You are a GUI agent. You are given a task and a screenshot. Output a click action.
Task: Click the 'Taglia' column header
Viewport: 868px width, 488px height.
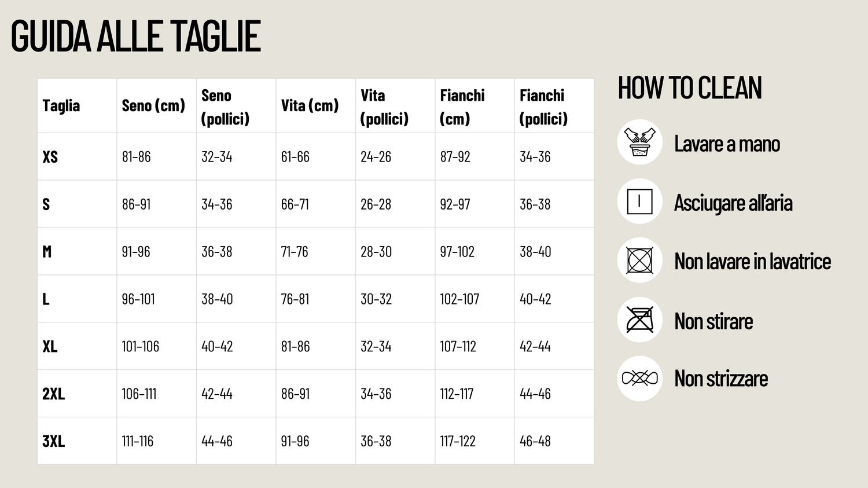pos(61,106)
